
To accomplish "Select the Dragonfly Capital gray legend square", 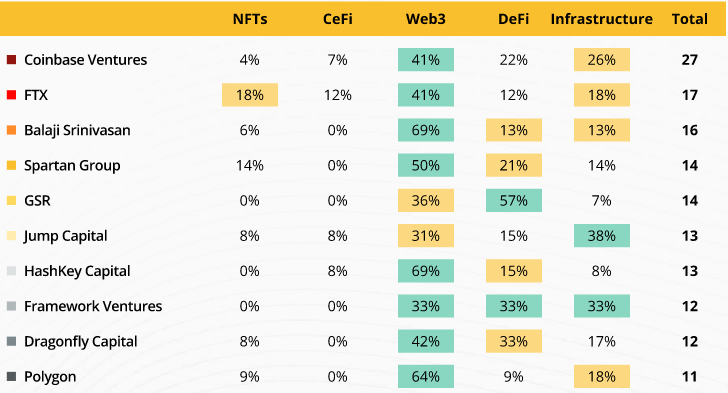I will tap(12, 341).
